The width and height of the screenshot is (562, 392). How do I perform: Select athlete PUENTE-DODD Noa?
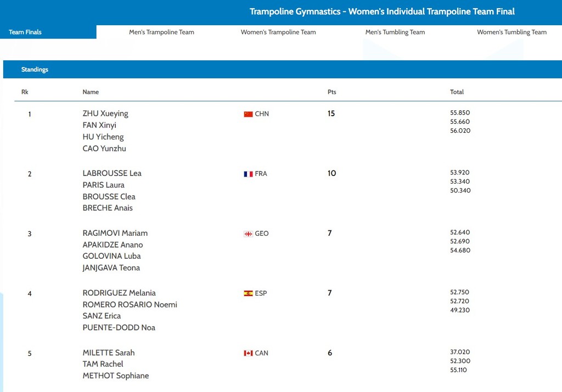pyautogui.click(x=119, y=327)
